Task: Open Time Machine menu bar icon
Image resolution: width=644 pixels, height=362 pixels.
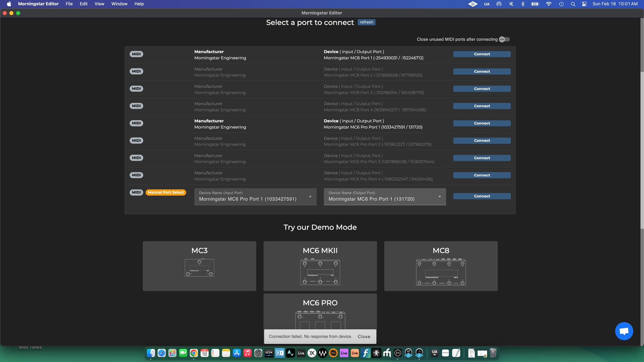Action: point(561,4)
